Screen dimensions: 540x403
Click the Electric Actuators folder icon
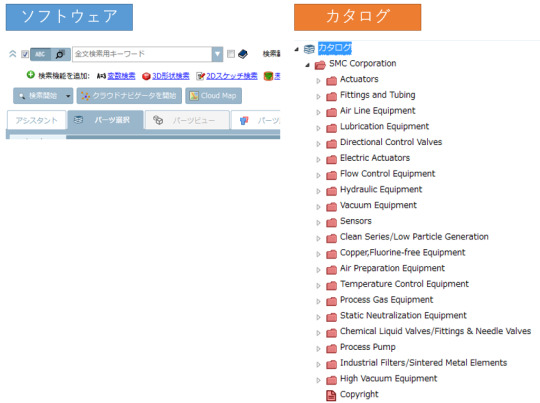tap(331, 159)
